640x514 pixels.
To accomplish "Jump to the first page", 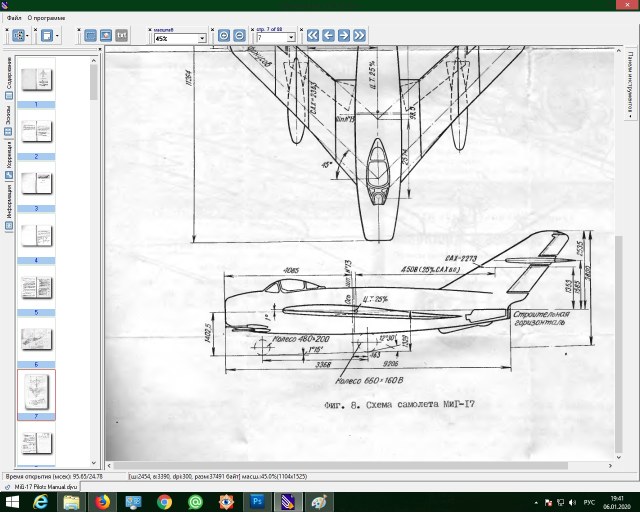I will 313,35.
